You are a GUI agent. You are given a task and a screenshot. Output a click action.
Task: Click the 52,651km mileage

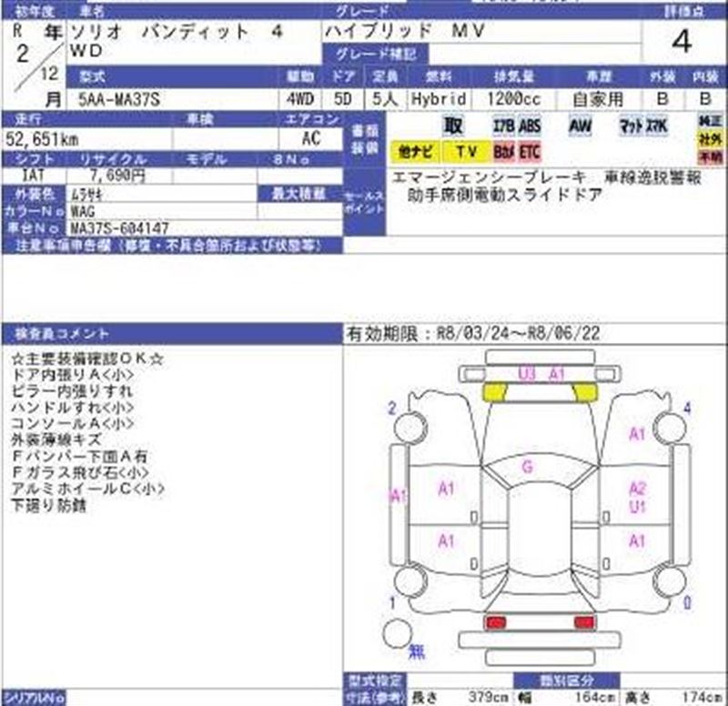coord(42,139)
